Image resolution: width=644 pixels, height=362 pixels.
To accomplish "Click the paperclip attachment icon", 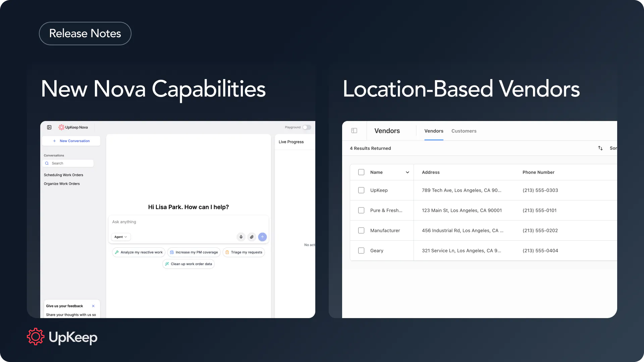I will pyautogui.click(x=252, y=237).
